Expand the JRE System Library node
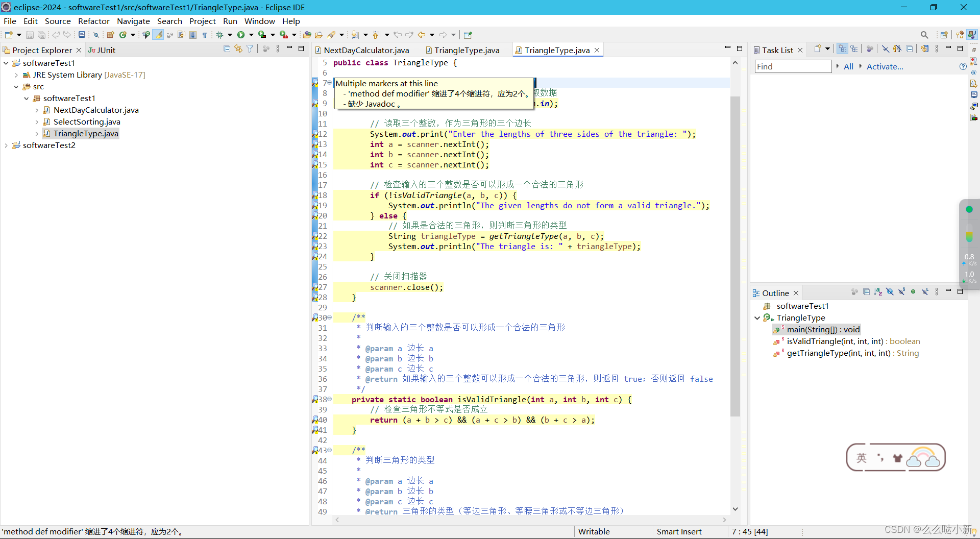 coord(15,75)
